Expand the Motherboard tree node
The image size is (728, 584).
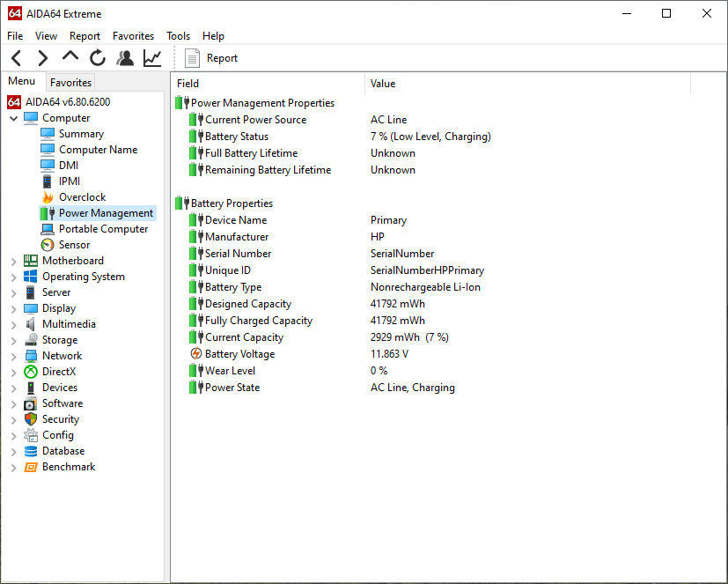click(14, 262)
